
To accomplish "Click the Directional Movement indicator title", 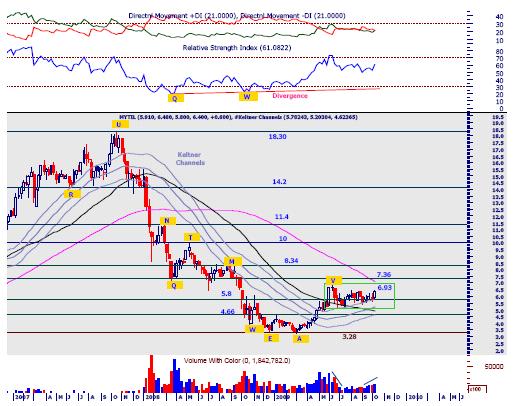I will coord(237,16).
